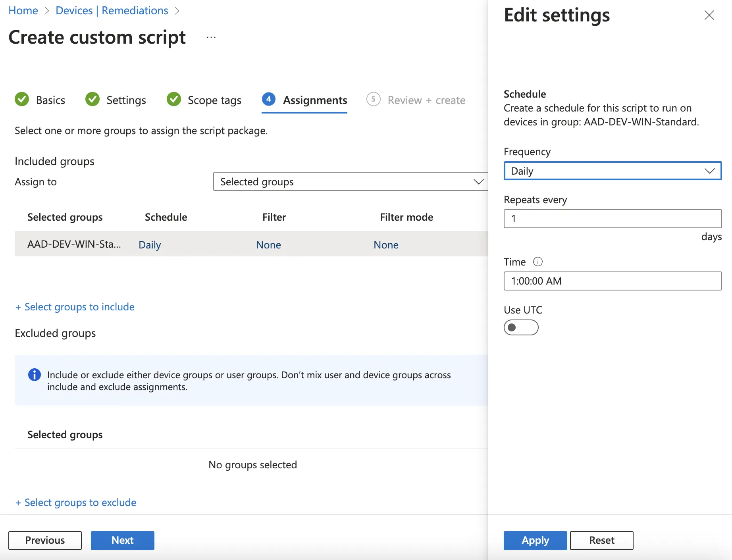Click + Select groups to include
The image size is (732, 560).
click(75, 307)
